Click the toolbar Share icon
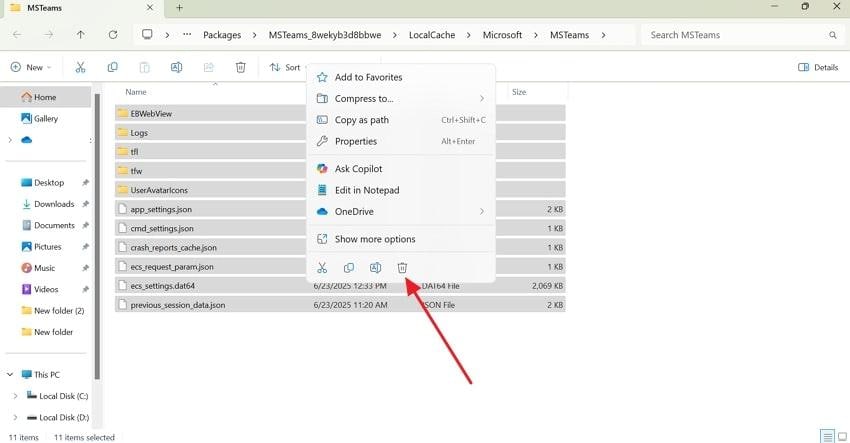850x443 pixels. point(208,67)
